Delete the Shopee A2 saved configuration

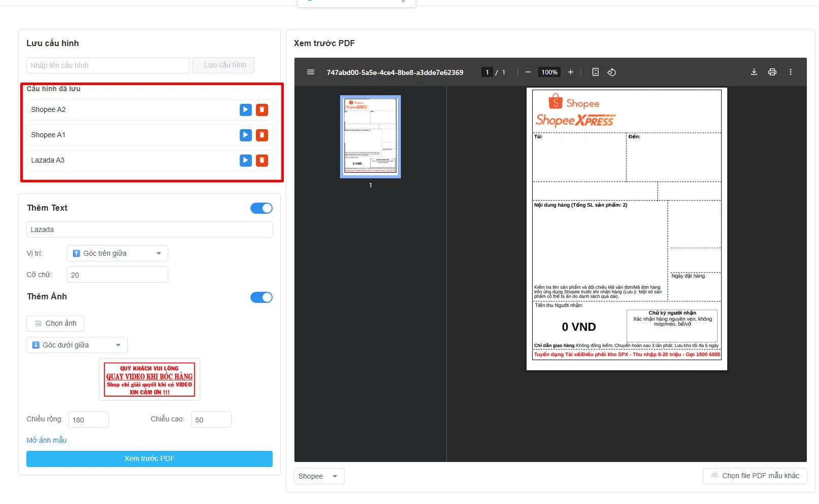click(x=262, y=110)
